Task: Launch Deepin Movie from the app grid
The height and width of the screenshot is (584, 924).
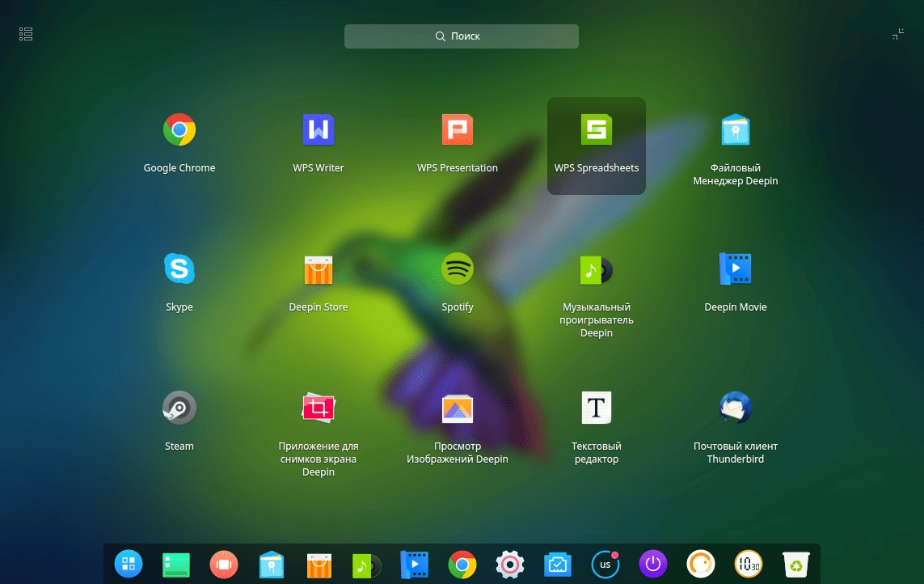Action: pyautogui.click(x=736, y=269)
